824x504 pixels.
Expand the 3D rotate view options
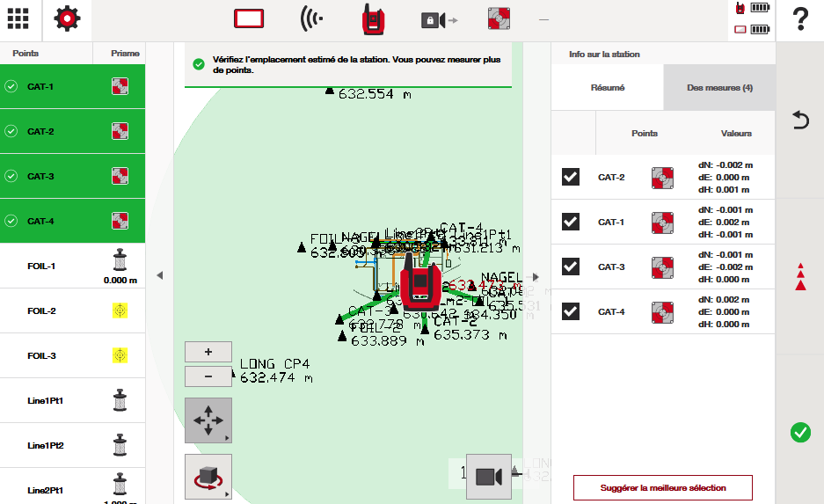point(208,478)
